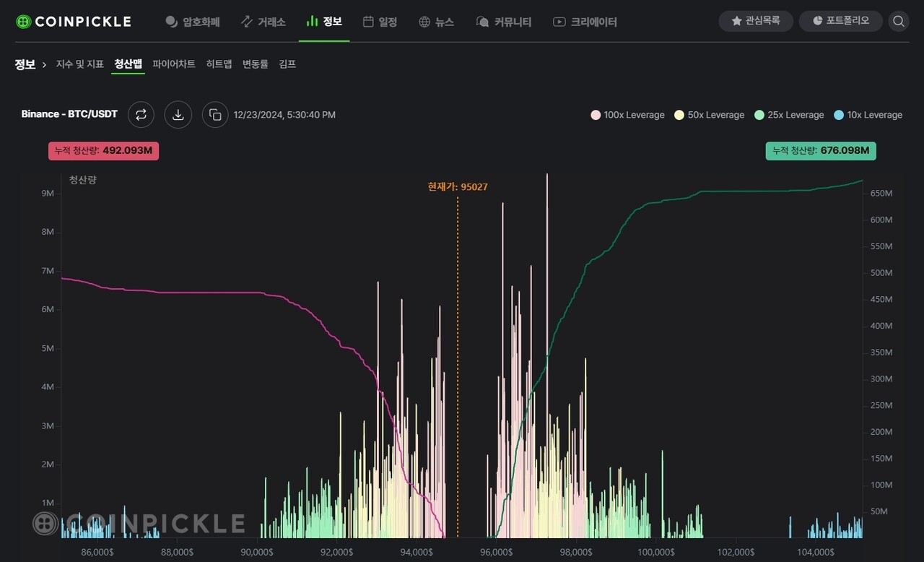Open the 크리에이터 video icon menu
The image size is (924, 562).
click(585, 22)
